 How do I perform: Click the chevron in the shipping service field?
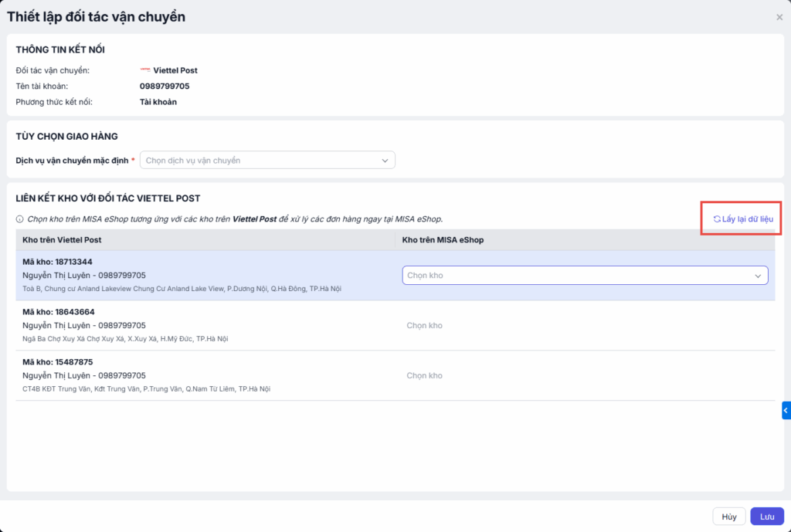click(385, 161)
